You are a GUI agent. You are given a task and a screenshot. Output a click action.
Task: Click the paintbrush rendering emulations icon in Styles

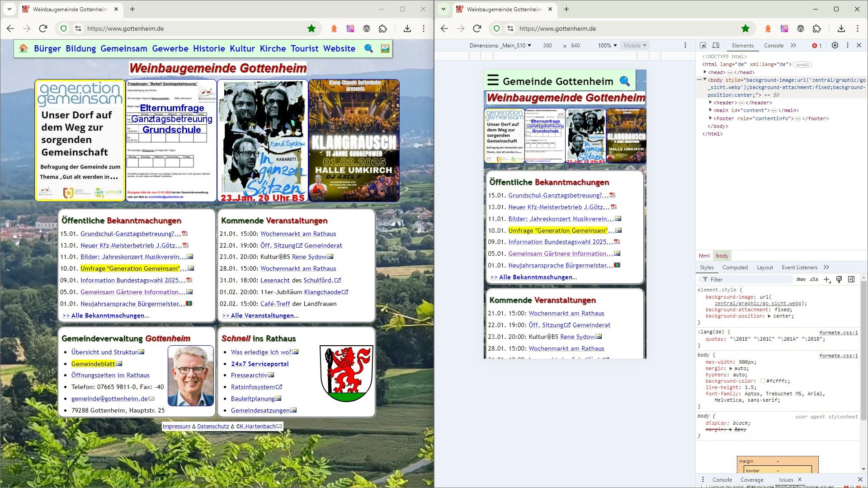(839, 279)
